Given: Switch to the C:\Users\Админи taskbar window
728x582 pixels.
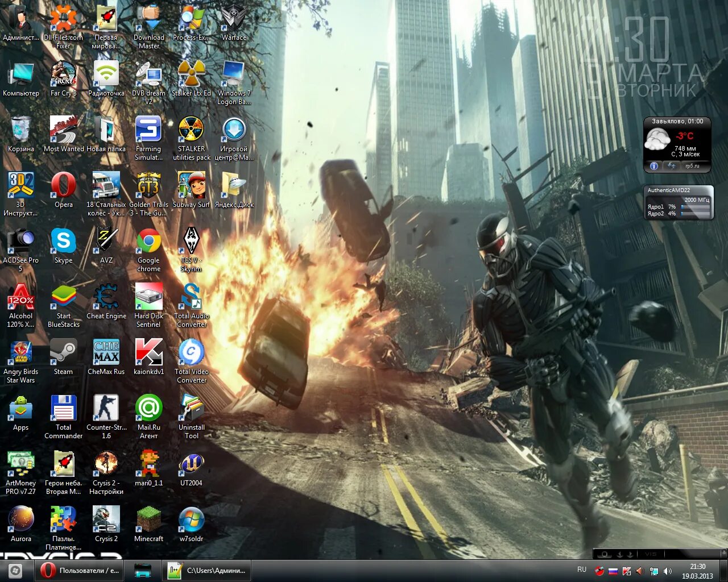Looking at the screenshot, I should (x=207, y=570).
